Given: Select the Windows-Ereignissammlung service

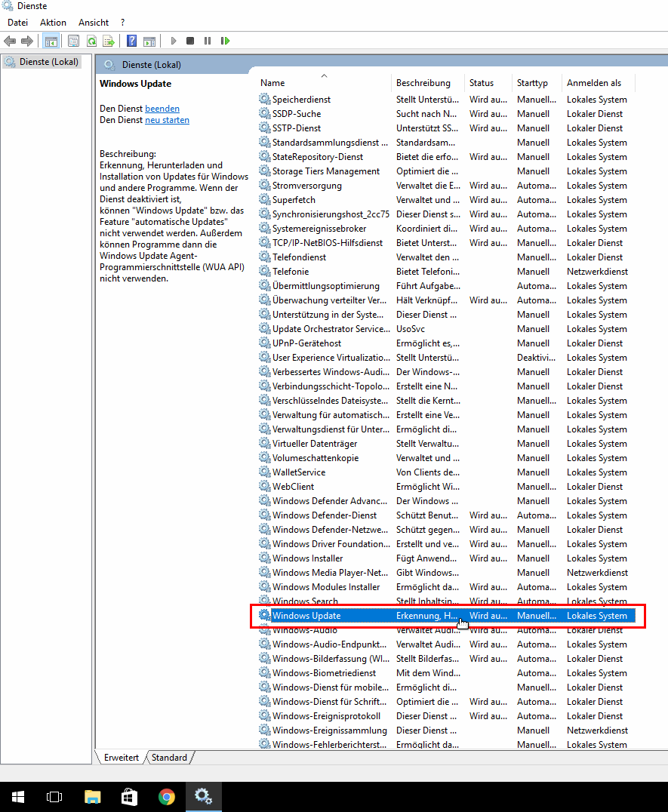Looking at the screenshot, I should click(x=446, y=730).
